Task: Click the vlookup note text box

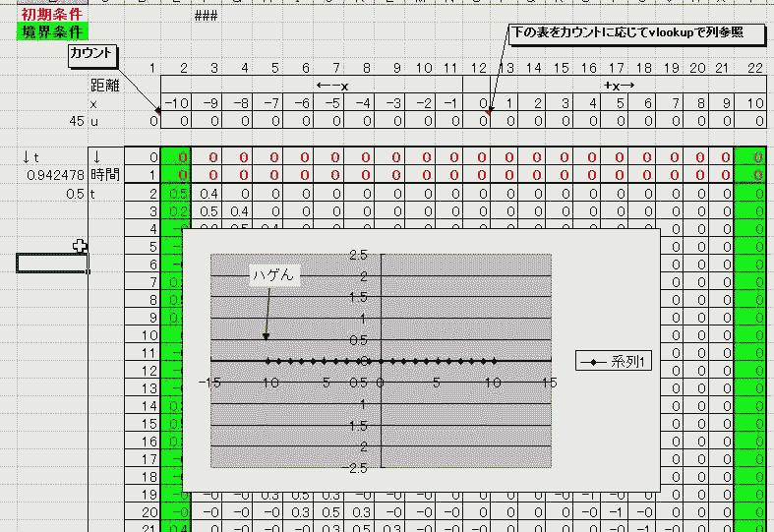Action: click(636, 34)
